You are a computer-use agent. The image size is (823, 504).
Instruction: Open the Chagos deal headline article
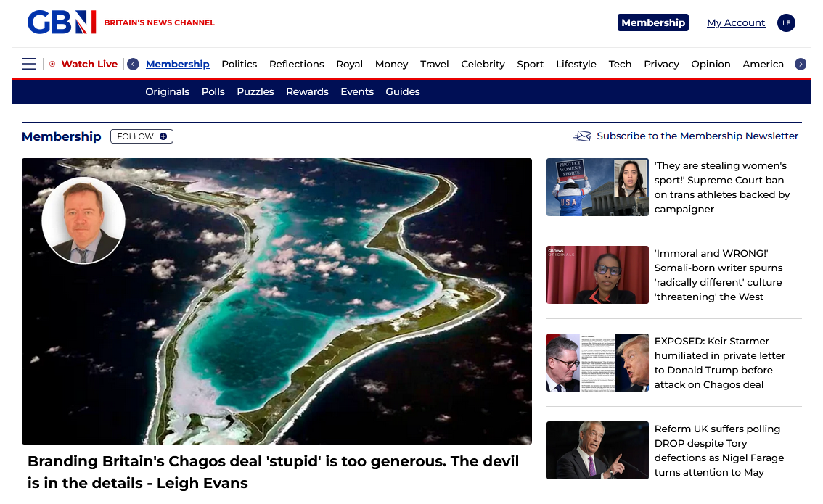click(273, 472)
